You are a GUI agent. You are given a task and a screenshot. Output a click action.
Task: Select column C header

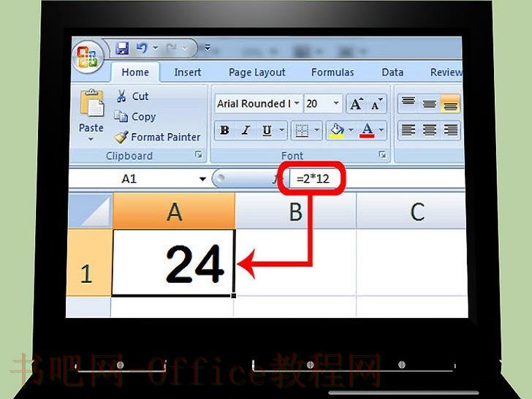pos(411,210)
